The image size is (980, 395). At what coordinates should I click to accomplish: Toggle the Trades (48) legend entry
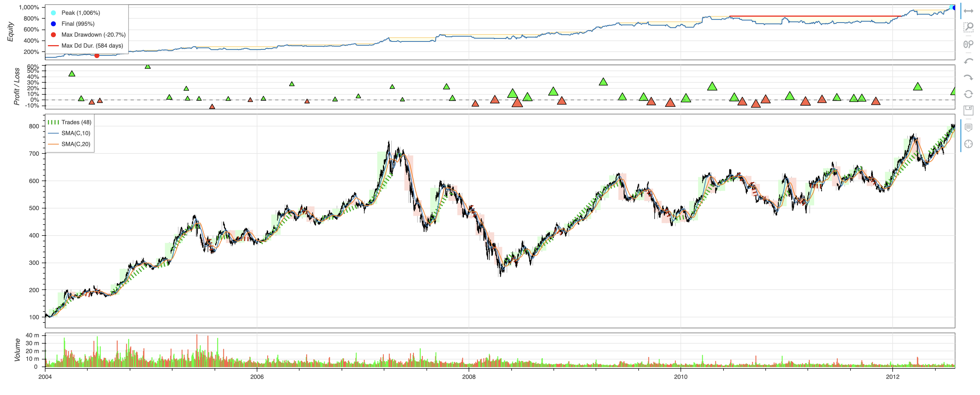click(76, 122)
